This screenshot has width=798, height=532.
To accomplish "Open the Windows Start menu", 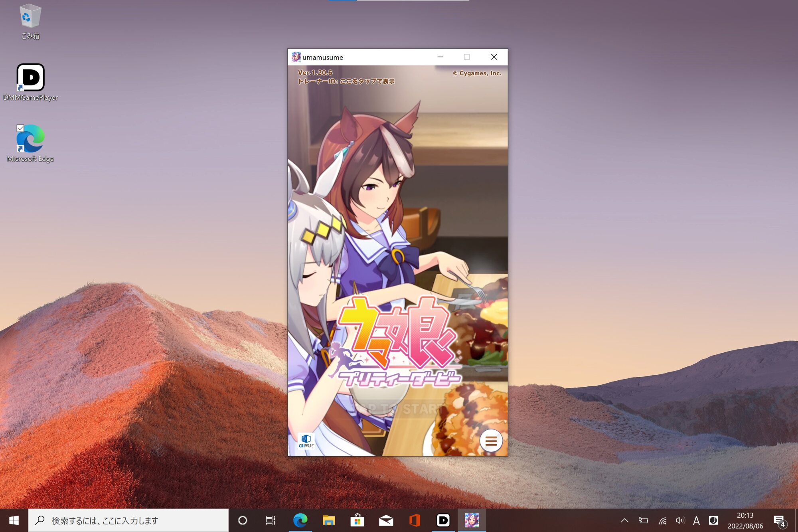I will (14, 520).
